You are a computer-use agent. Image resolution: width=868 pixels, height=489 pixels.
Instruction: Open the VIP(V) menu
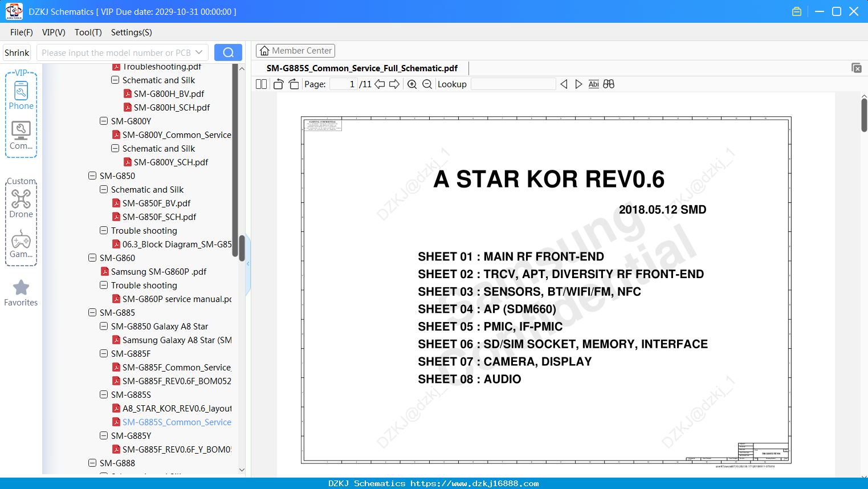click(54, 32)
